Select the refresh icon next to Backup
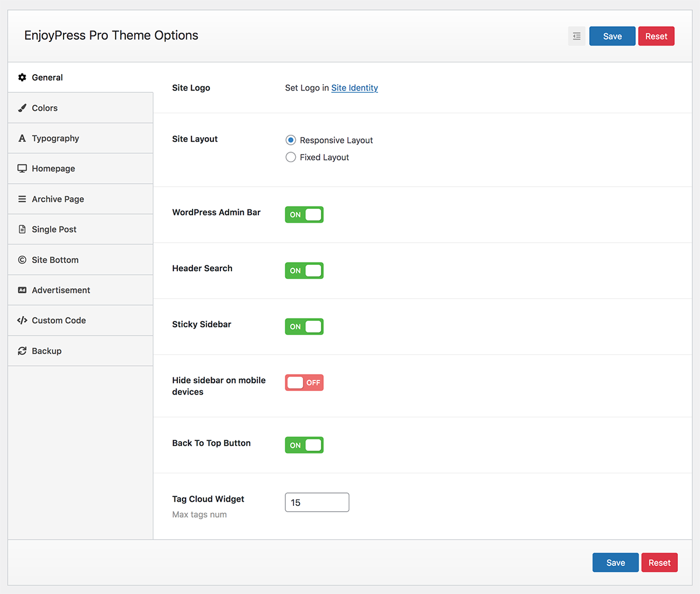 (x=22, y=350)
